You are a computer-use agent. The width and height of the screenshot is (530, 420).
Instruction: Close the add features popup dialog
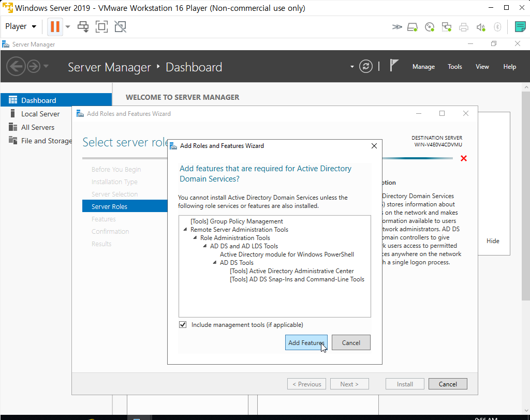(x=374, y=146)
